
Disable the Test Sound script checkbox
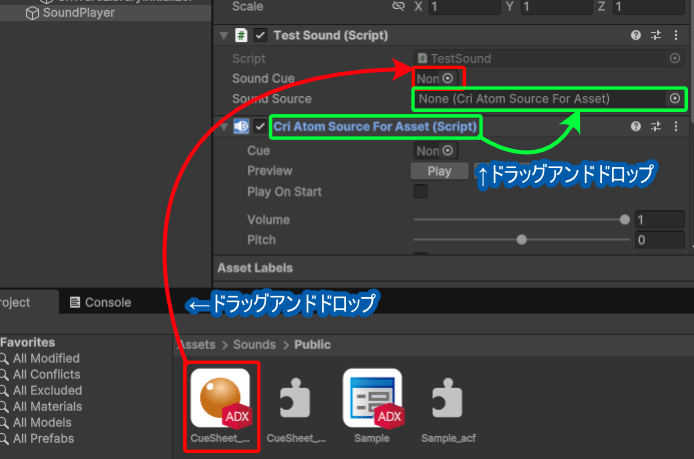tap(260, 35)
